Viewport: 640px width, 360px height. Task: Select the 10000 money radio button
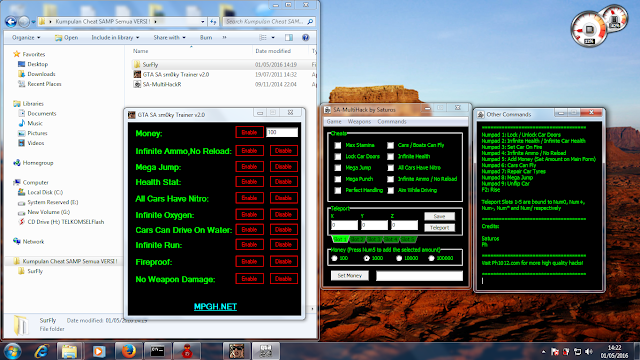pyautogui.click(x=399, y=258)
